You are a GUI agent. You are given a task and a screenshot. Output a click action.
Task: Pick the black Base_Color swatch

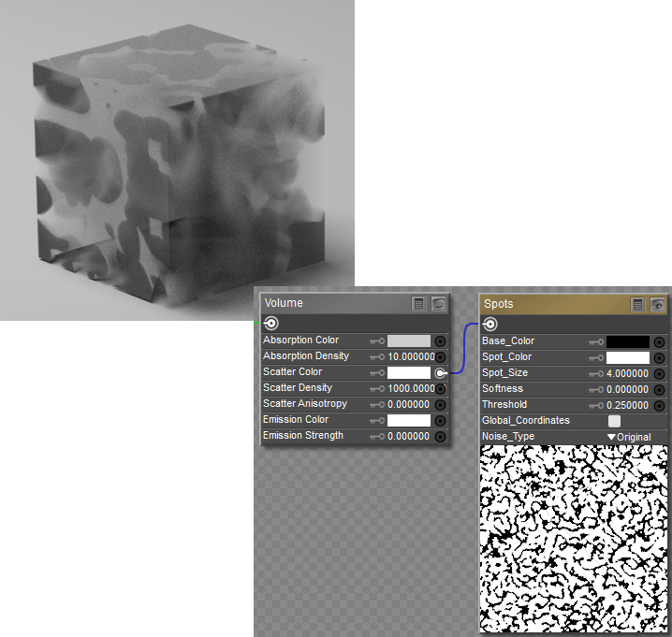[x=627, y=342]
